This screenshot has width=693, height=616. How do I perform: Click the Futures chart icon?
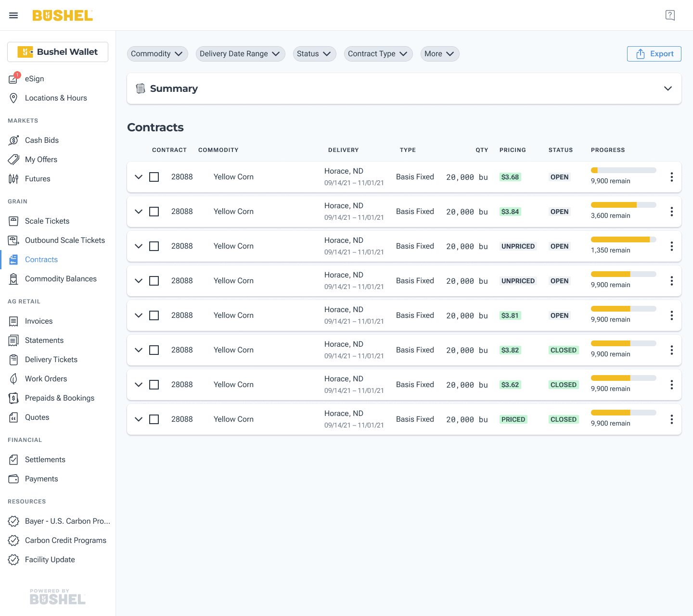pos(13,179)
